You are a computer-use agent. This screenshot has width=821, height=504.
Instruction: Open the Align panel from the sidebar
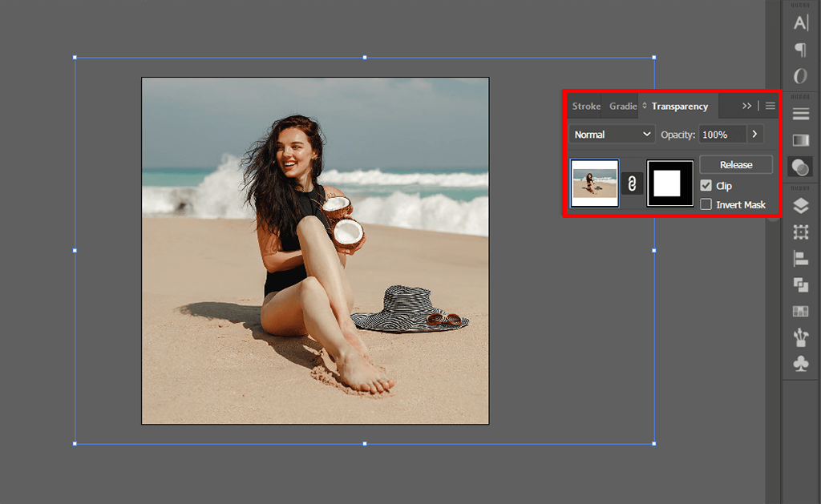(800, 257)
